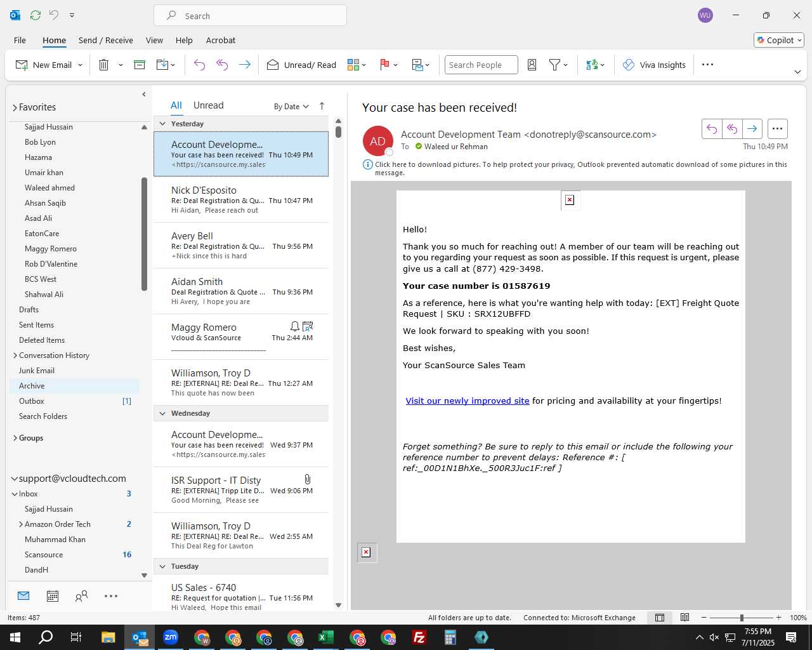Open Viva Insights
Viewport: 812px width, 650px height.
(654, 65)
